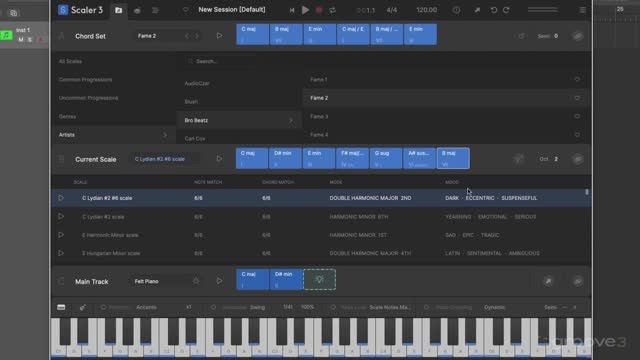Toggle the Humanize switch
Viewport: 640px width, 360px height.
pyautogui.click(x=213, y=307)
